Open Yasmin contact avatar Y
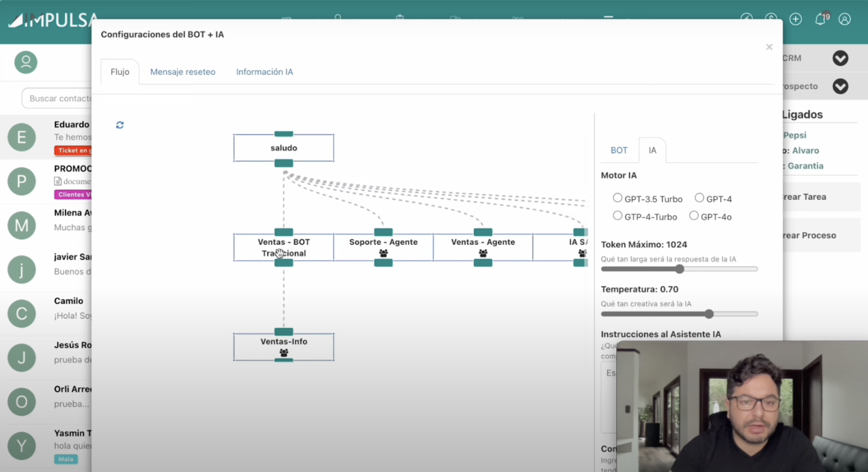 [x=22, y=446]
